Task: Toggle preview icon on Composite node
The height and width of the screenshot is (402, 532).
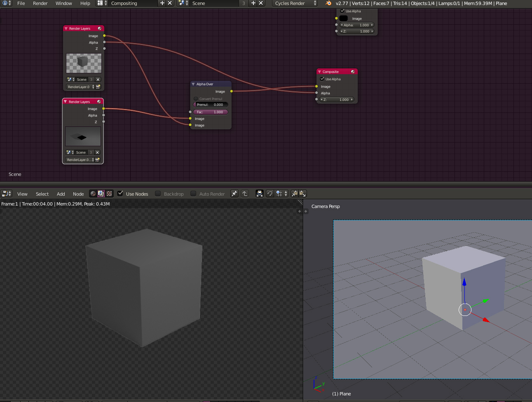Action: 353,72
